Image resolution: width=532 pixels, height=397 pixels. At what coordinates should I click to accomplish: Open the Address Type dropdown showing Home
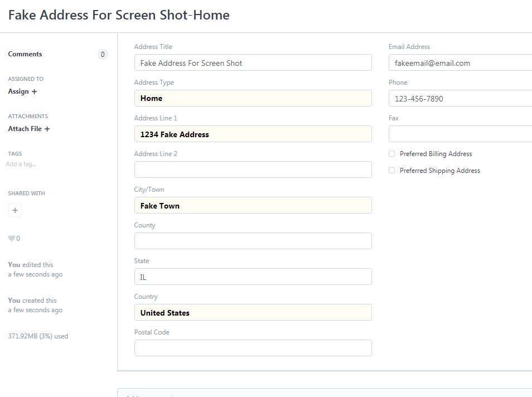point(253,98)
